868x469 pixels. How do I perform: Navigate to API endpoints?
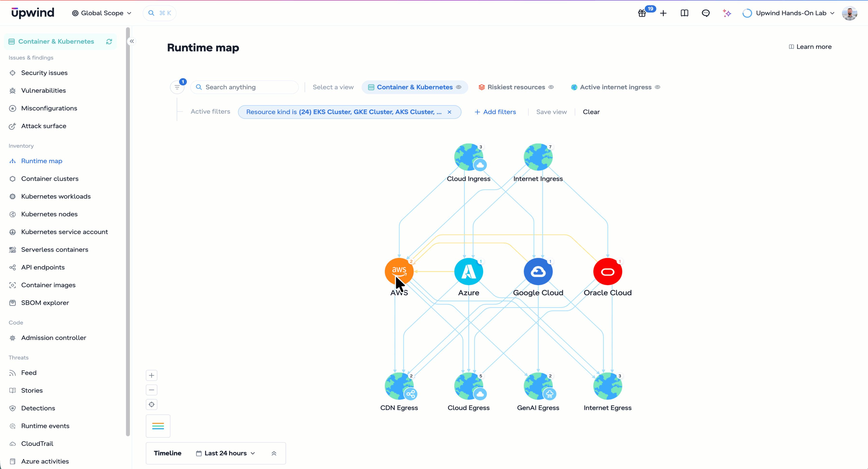(43, 267)
